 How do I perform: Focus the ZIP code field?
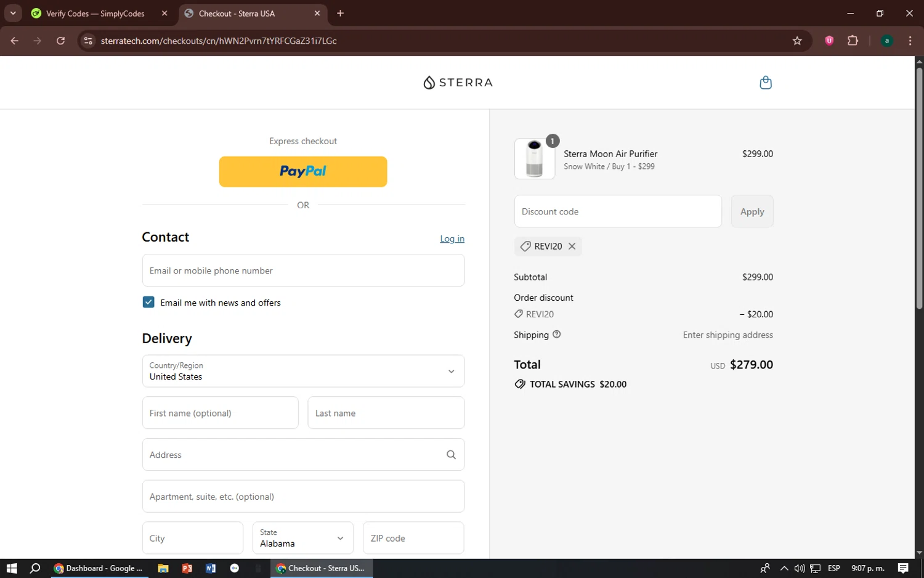(x=413, y=538)
